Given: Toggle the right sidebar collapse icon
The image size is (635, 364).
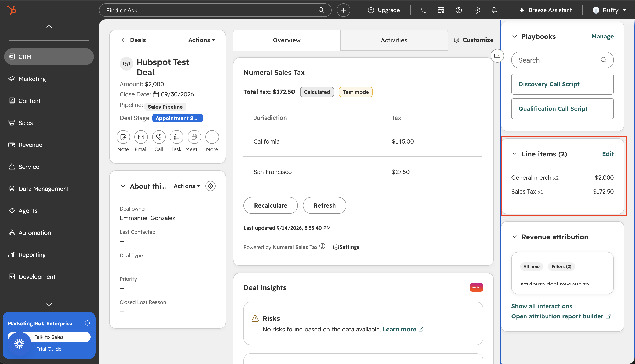Looking at the screenshot, I should point(497,56).
